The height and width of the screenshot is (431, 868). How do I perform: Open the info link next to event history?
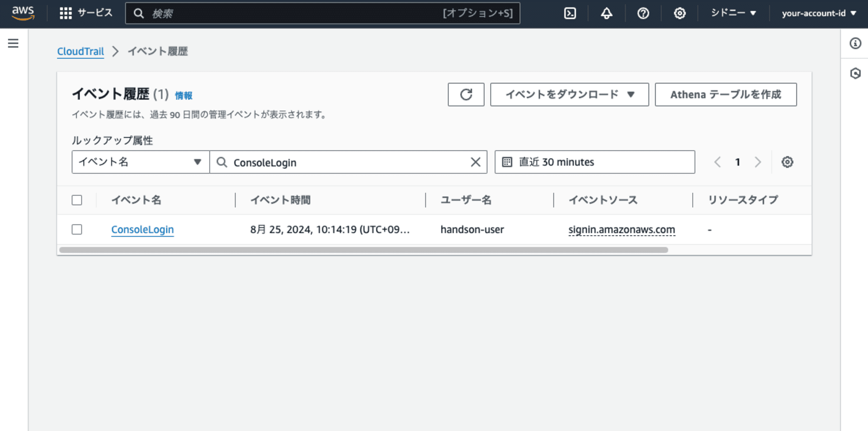[x=184, y=96]
